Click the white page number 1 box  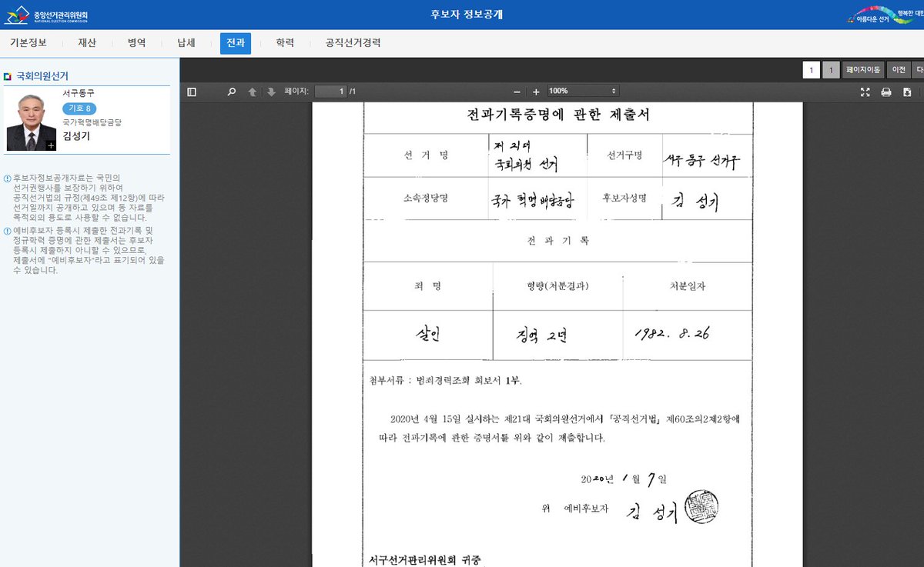click(x=811, y=70)
